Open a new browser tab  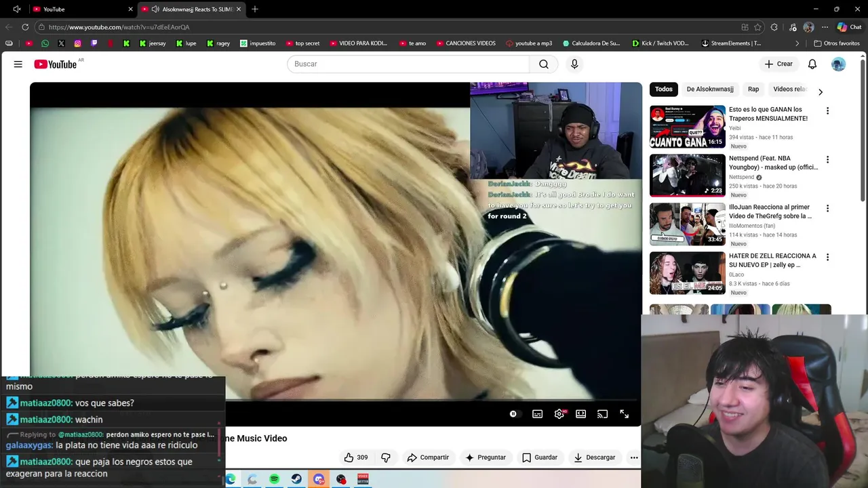[x=255, y=9]
